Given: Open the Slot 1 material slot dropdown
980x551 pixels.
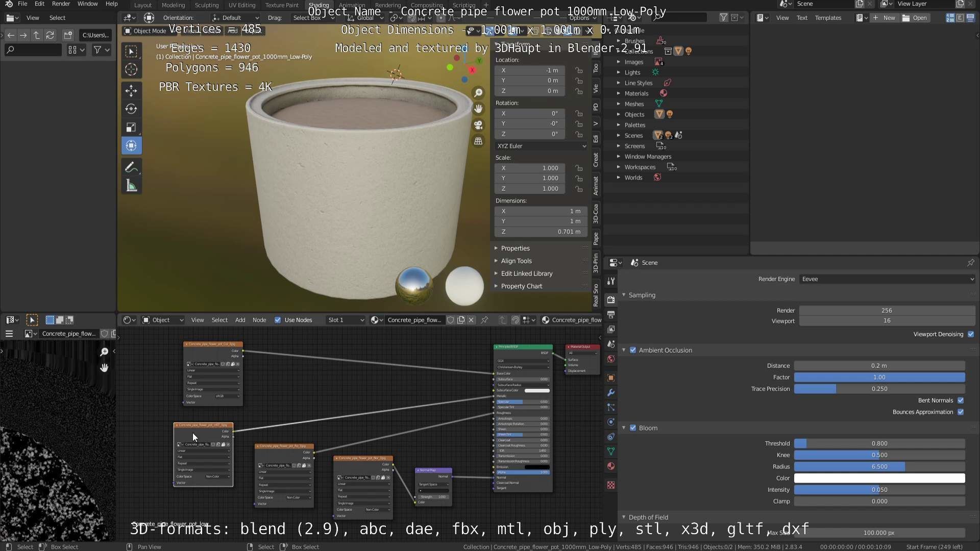Looking at the screenshot, I should pos(346,320).
